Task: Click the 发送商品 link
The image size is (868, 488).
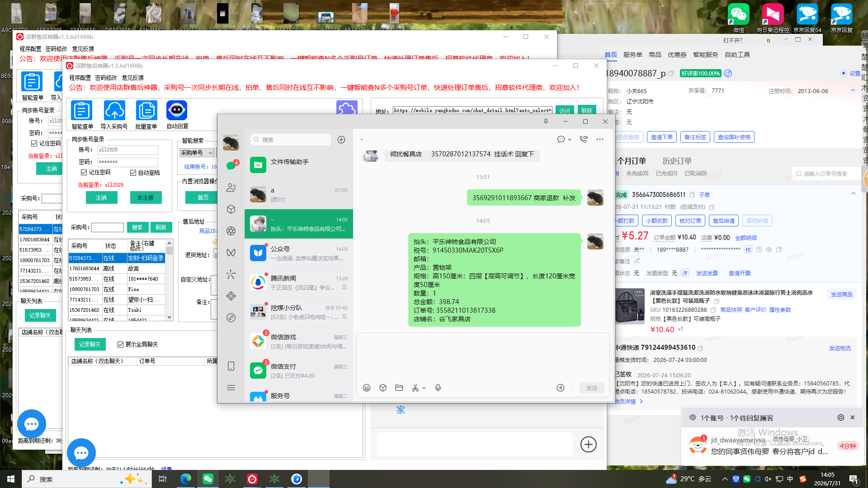Action: click(841, 294)
